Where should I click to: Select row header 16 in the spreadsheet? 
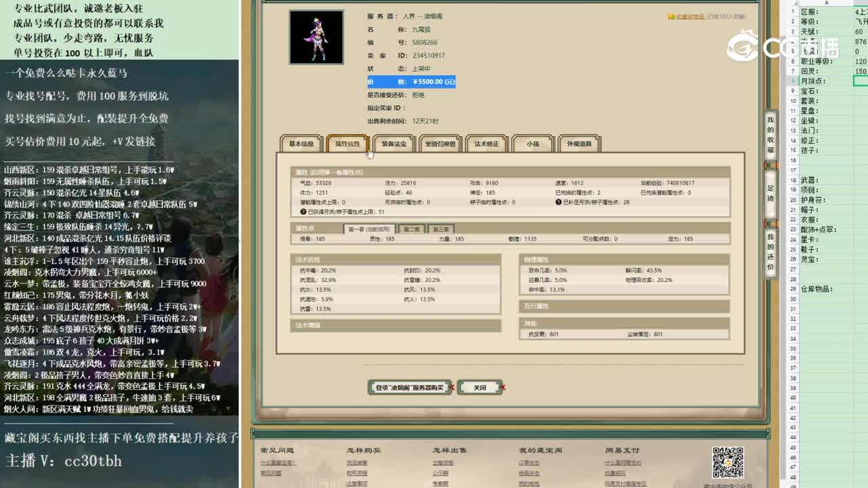(793, 161)
